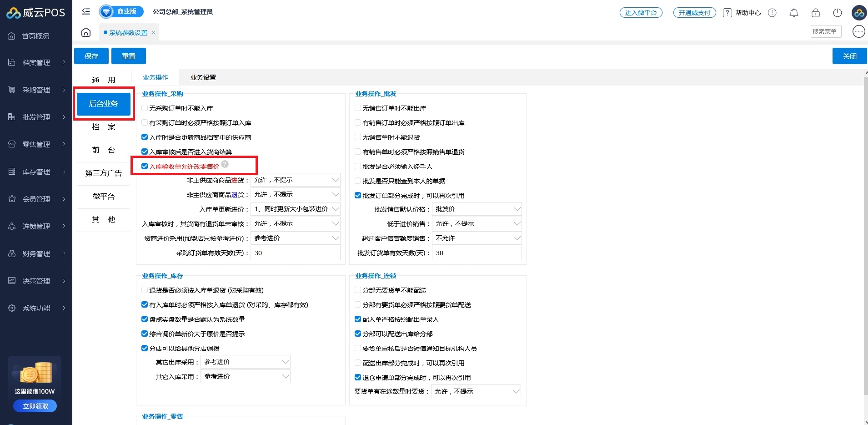Switch to the 业务设置 tab
Image resolution: width=868 pixels, height=425 pixels.
(x=203, y=78)
